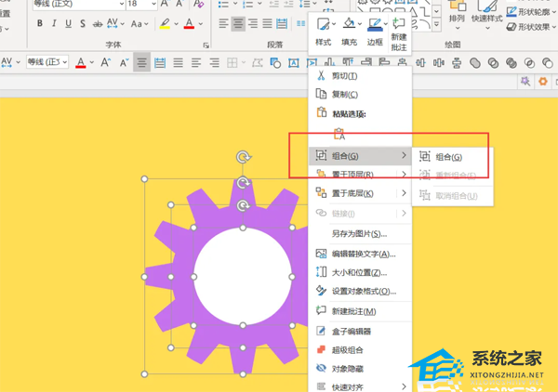
Task: Apply yellow text highlight color
Action: pos(165,23)
